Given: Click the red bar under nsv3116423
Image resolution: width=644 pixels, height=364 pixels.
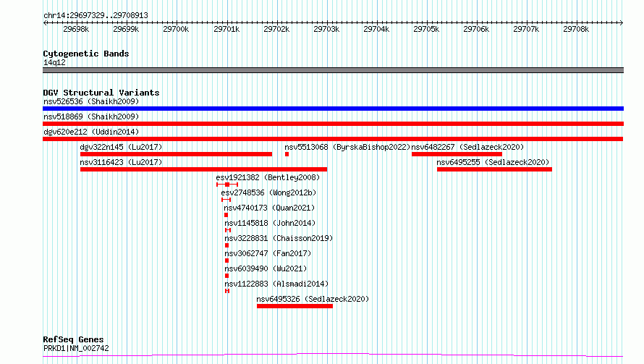Looking at the screenshot, I should pos(204,169).
